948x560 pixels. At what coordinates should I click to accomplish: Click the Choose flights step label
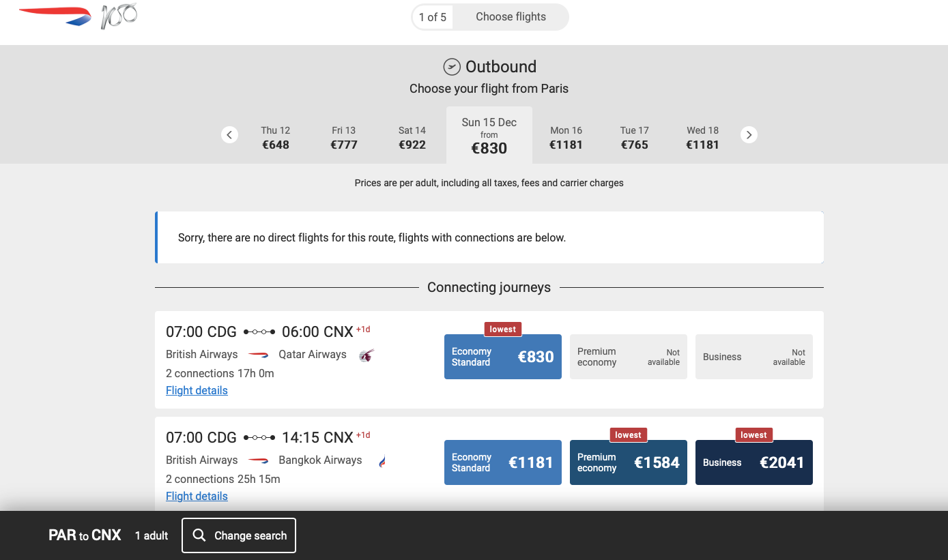pyautogui.click(x=511, y=17)
